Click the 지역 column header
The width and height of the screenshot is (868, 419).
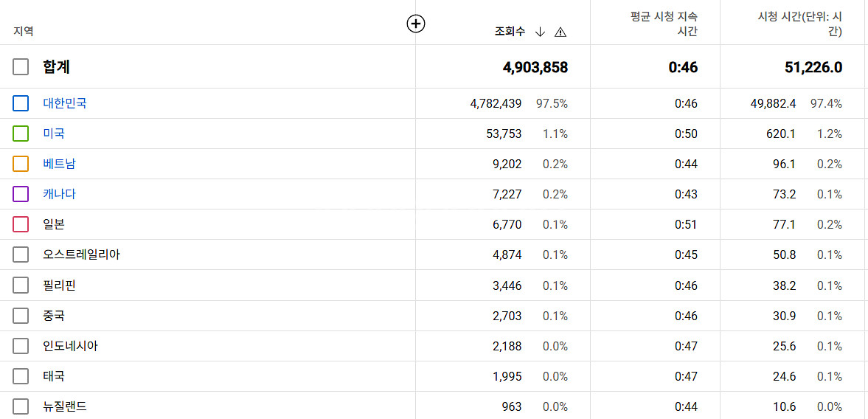pos(24,32)
